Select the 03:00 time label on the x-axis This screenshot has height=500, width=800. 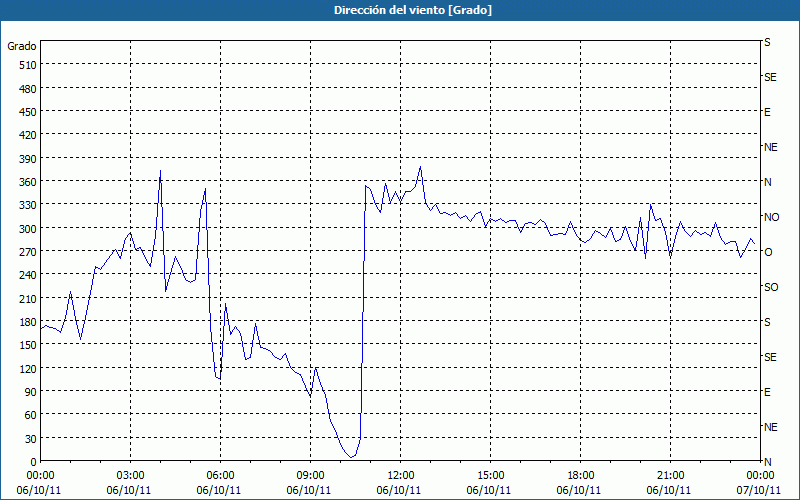(x=131, y=476)
